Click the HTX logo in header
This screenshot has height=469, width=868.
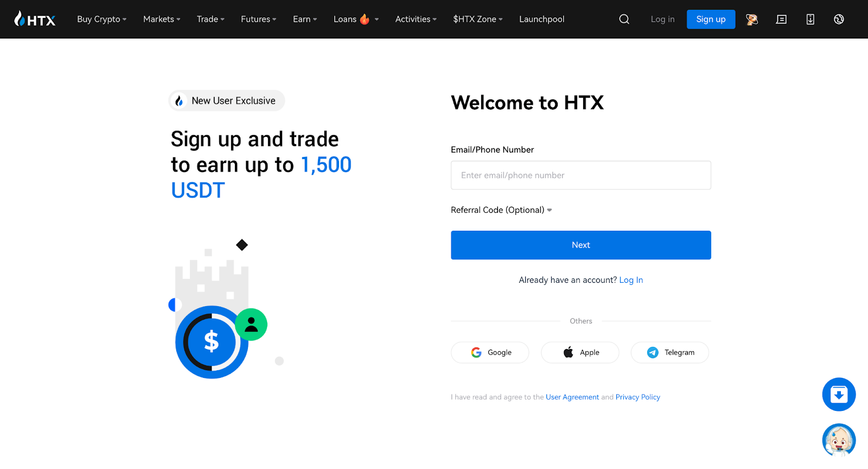pyautogui.click(x=35, y=20)
